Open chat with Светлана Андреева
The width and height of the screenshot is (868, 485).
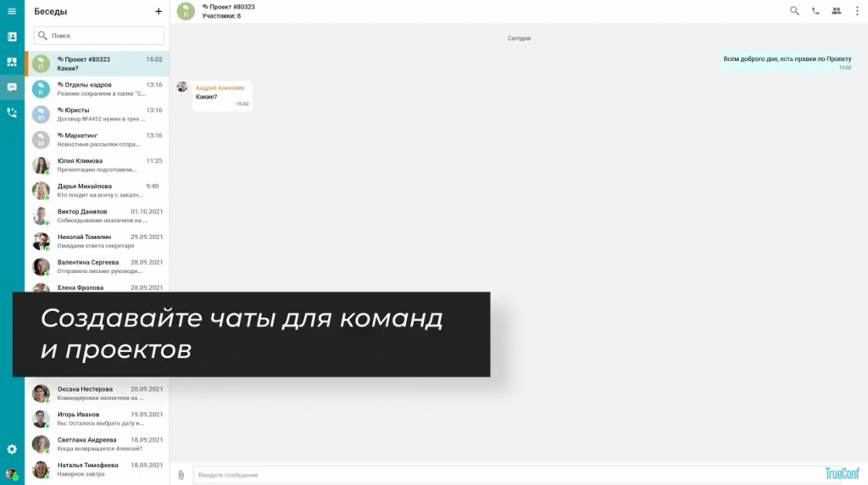(97, 444)
